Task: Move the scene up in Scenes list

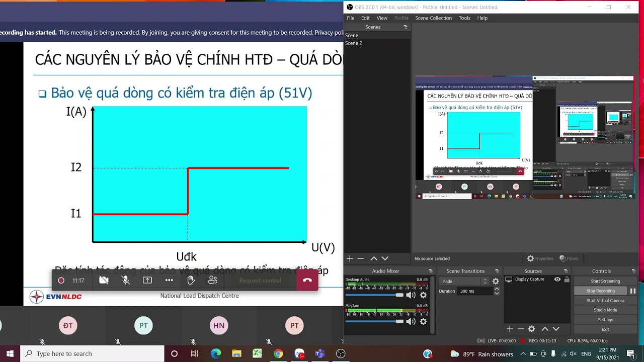Action: coord(374,258)
